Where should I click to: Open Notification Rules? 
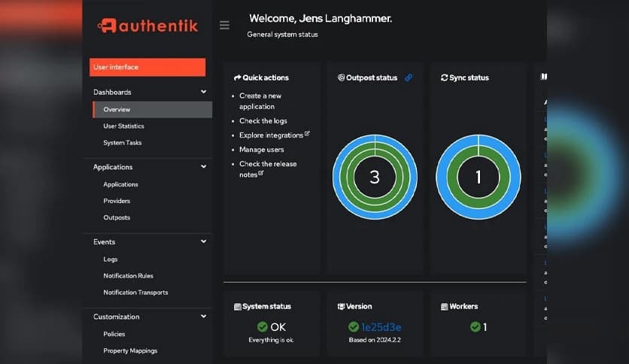128,275
